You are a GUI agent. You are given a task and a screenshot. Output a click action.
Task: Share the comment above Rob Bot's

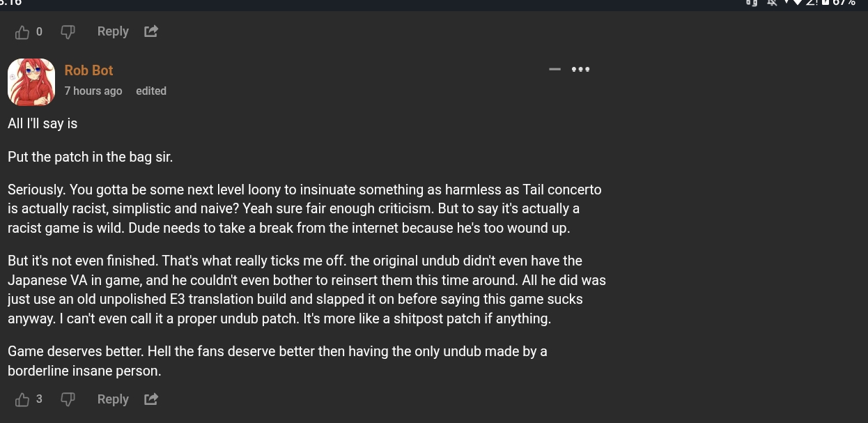tap(151, 31)
